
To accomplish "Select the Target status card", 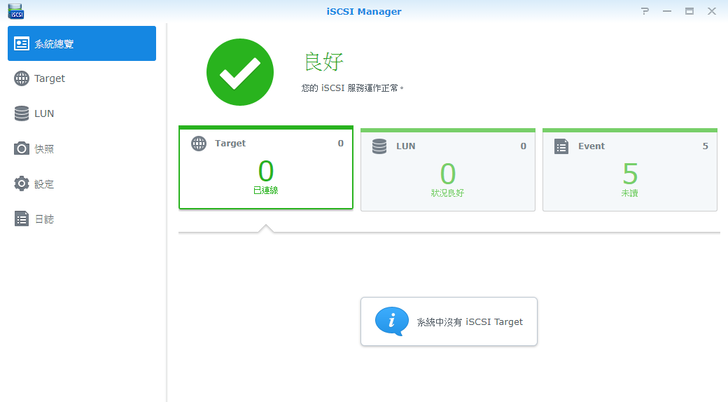I will pyautogui.click(x=266, y=168).
